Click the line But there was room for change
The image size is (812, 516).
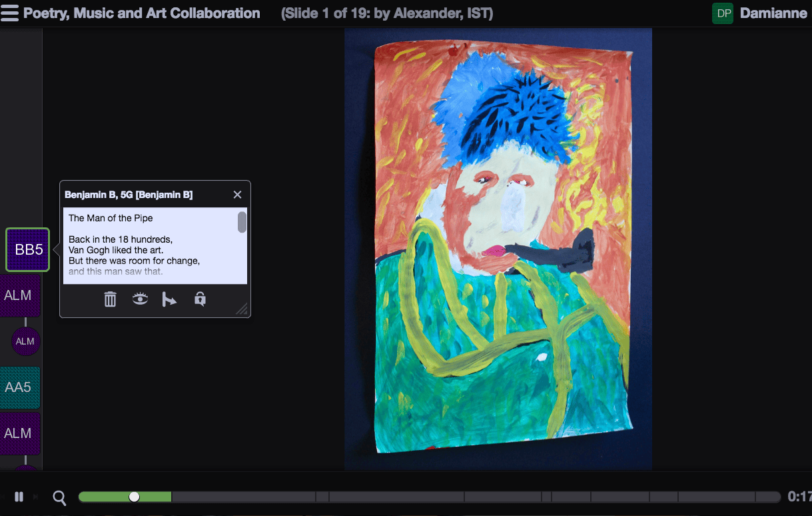134,261
